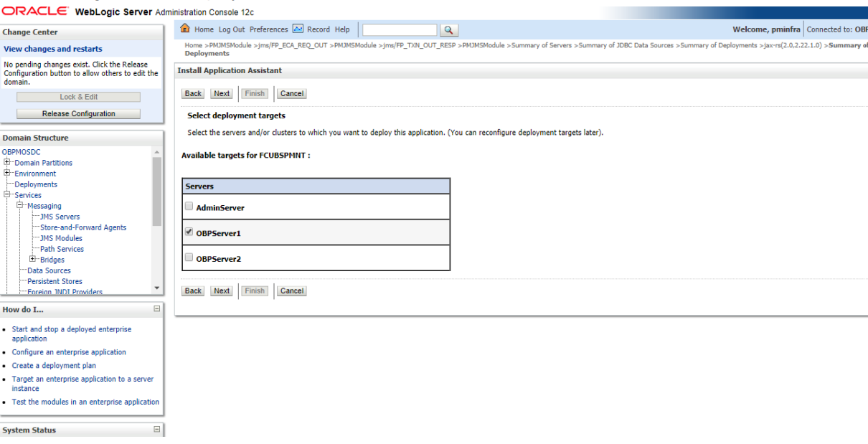Click Record in top toolbar
Viewport: 868px width, 444px height.
319,29
